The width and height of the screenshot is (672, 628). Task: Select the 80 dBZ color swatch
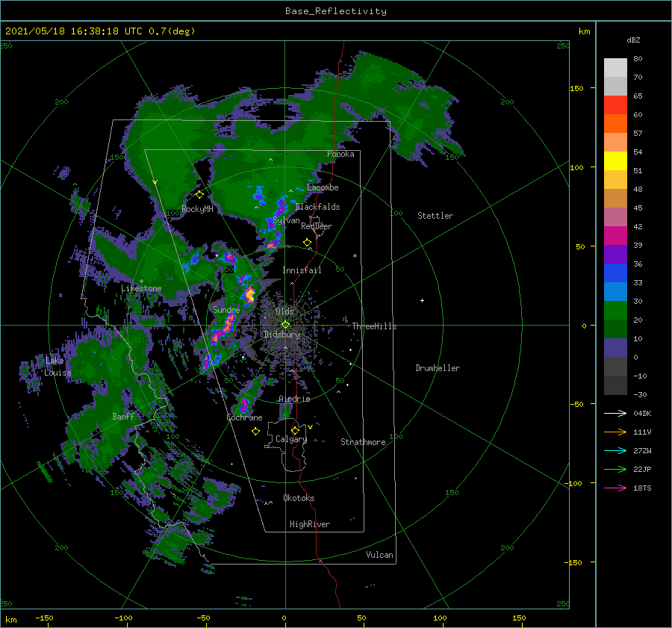click(x=615, y=67)
